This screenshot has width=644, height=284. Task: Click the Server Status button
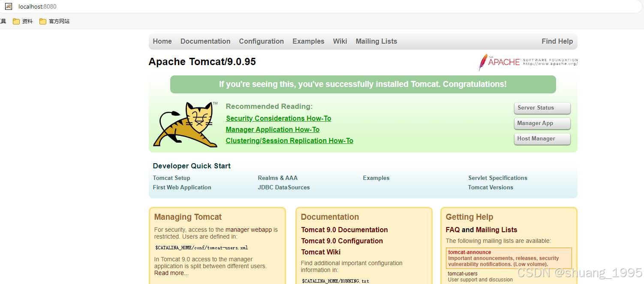point(542,108)
